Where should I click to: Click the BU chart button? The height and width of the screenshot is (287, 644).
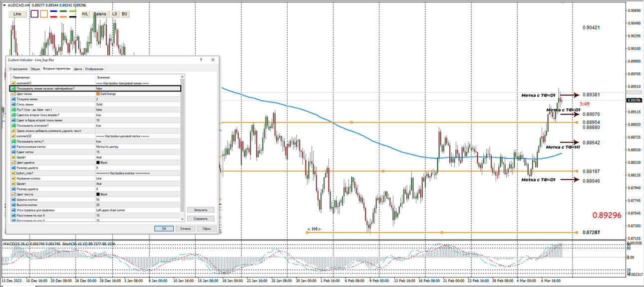[124, 13]
